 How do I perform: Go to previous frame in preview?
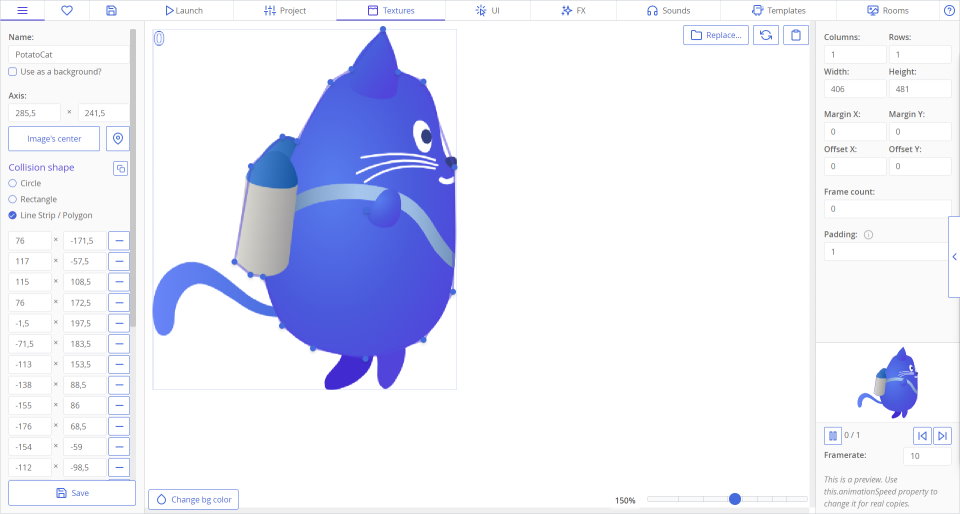tap(922, 436)
